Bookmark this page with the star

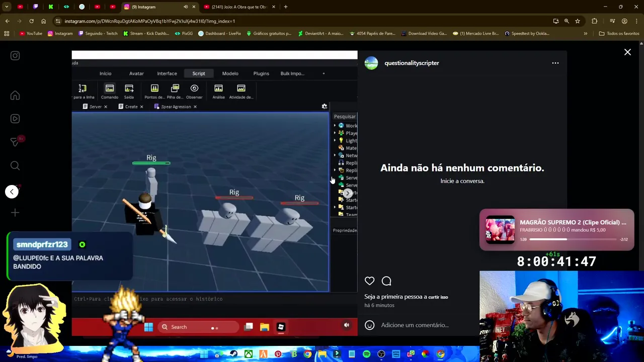[578, 21]
